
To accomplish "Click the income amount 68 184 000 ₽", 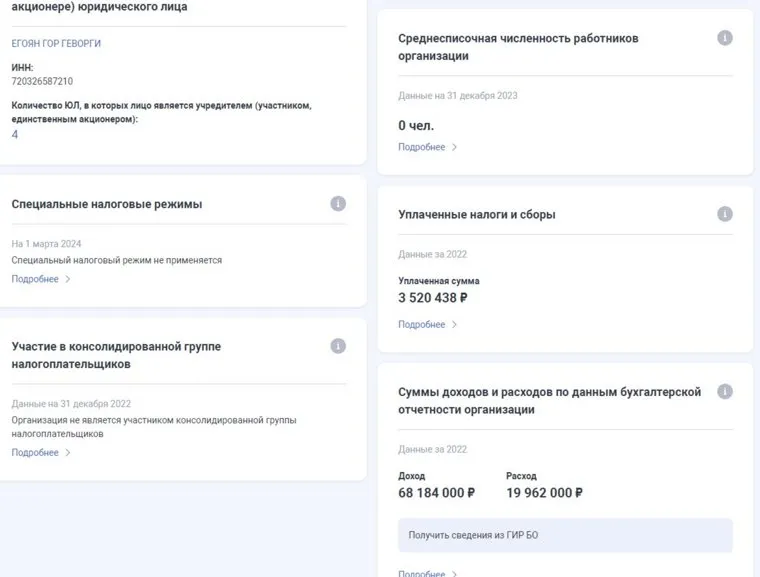I will point(436,493).
